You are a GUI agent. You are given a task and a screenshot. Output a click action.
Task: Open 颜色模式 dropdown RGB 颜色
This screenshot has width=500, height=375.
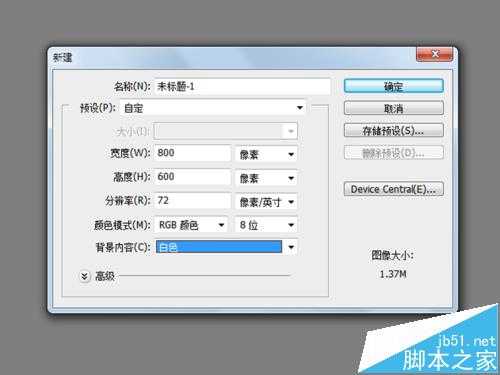pyautogui.click(x=191, y=225)
